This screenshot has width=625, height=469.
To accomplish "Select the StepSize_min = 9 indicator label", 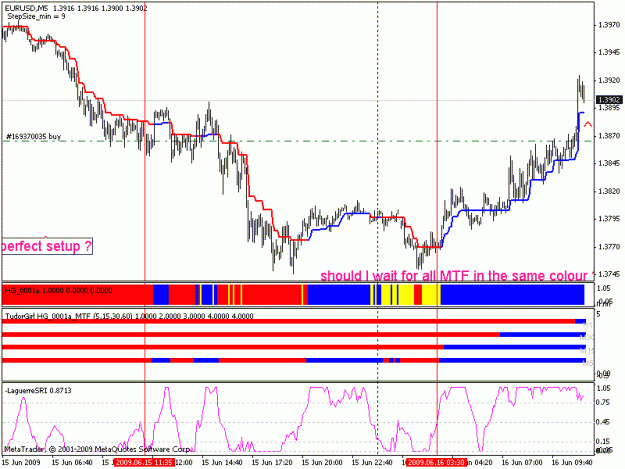I will pos(36,16).
